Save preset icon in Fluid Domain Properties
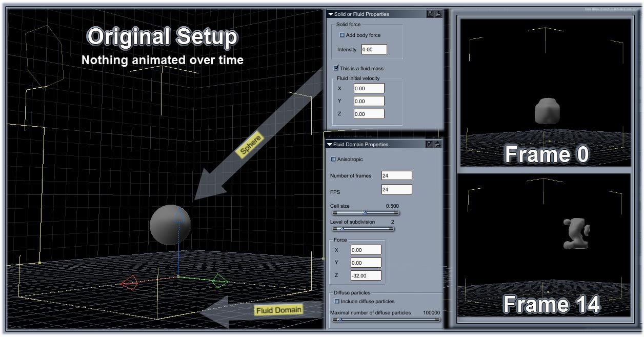This screenshot has height=337, width=644. coord(430,145)
